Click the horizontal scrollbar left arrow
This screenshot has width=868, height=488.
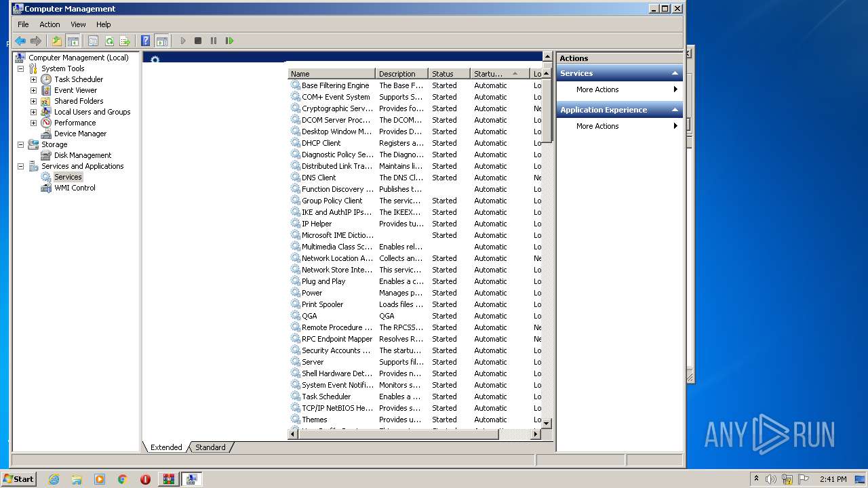coord(294,434)
